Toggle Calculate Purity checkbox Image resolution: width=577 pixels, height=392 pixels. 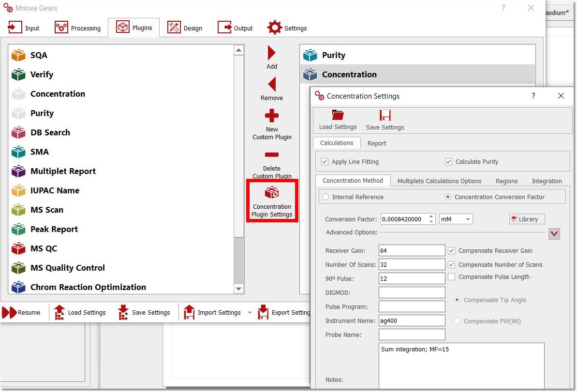pyautogui.click(x=448, y=162)
